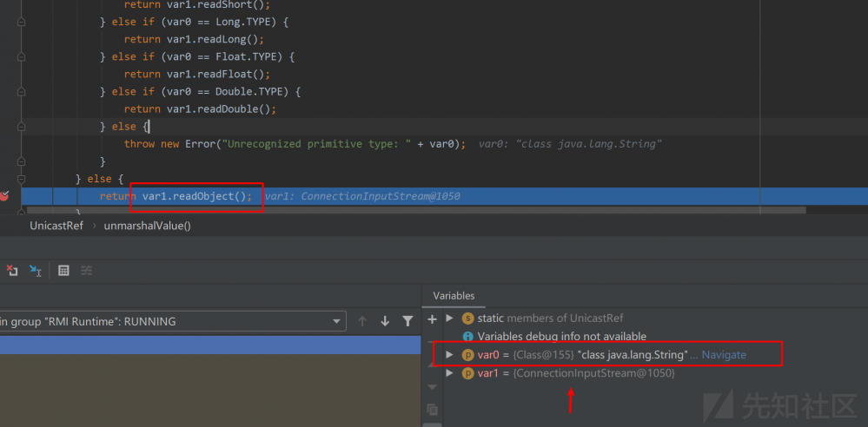Click 'throw new Error' code line

(x=295, y=144)
